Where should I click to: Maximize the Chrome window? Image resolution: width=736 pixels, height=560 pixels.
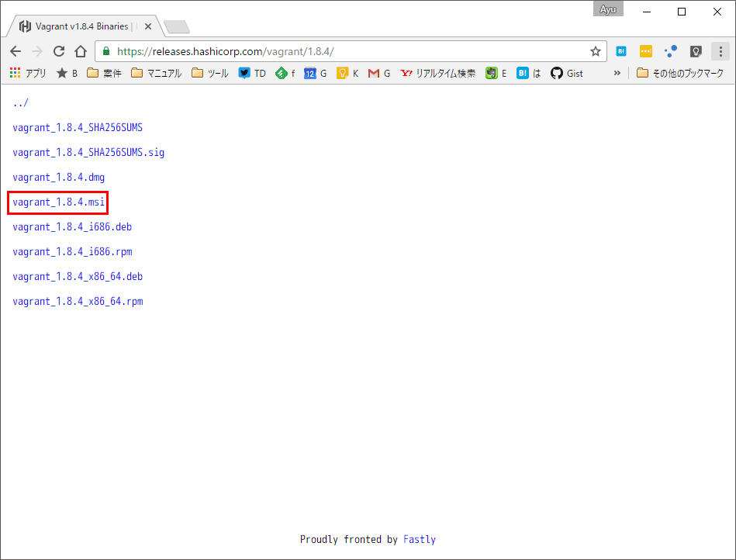682,12
